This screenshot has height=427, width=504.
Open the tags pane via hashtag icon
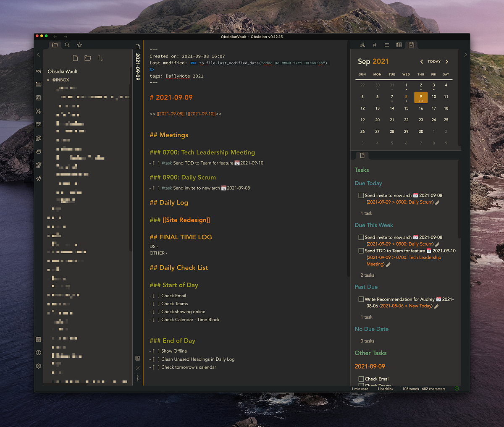point(374,45)
